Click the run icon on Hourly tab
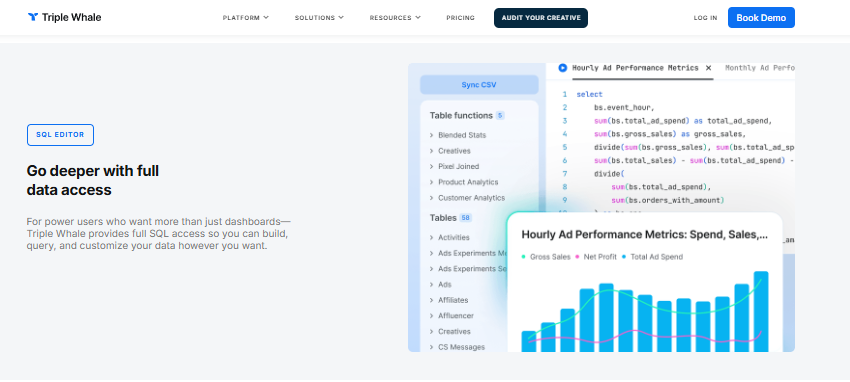Viewport: 850px width, 382px height. click(562, 68)
